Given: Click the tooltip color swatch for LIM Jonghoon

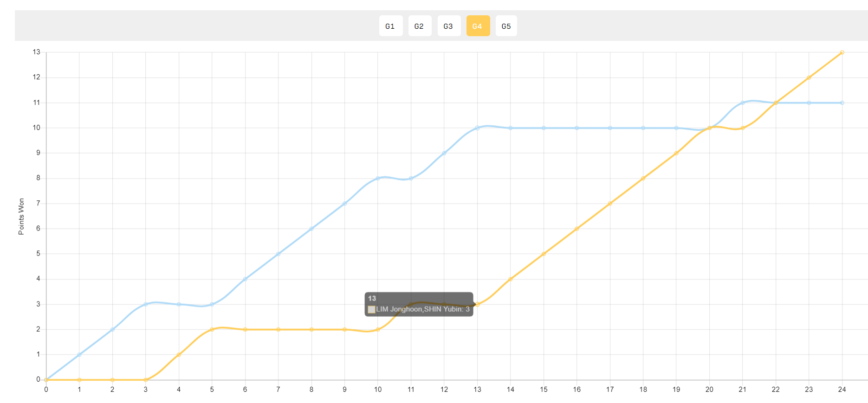Looking at the screenshot, I should (371, 309).
